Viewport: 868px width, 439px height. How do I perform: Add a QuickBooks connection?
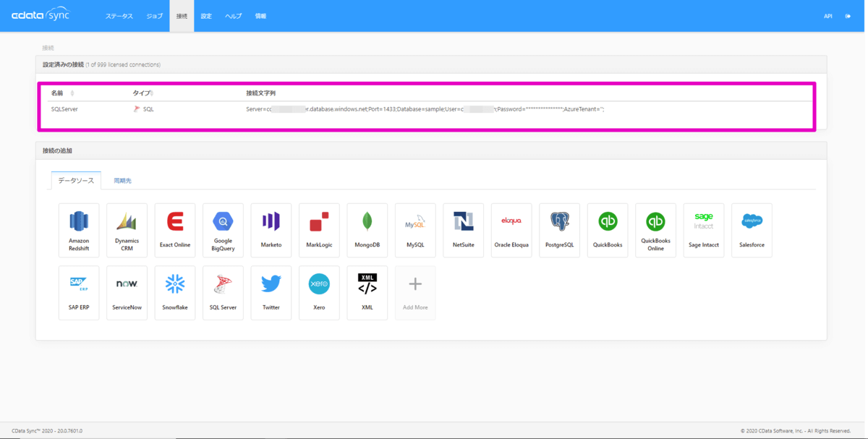[x=608, y=230]
